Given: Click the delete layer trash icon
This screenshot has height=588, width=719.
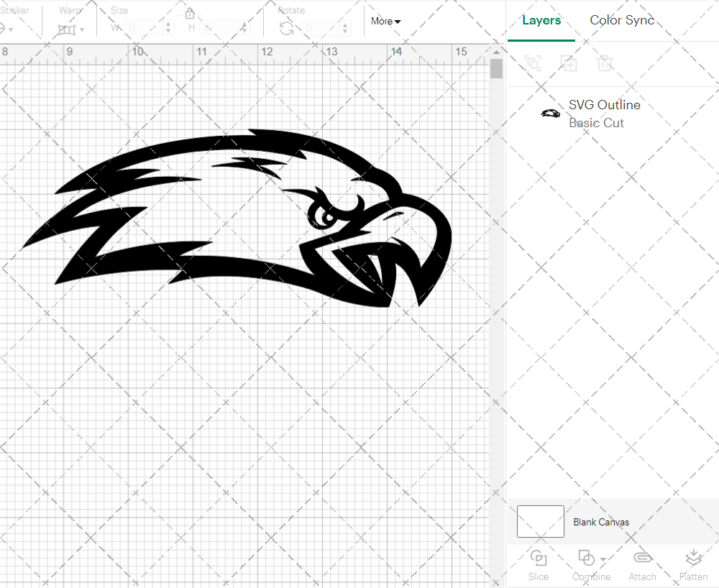Looking at the screenshot, I should (605, 63).
